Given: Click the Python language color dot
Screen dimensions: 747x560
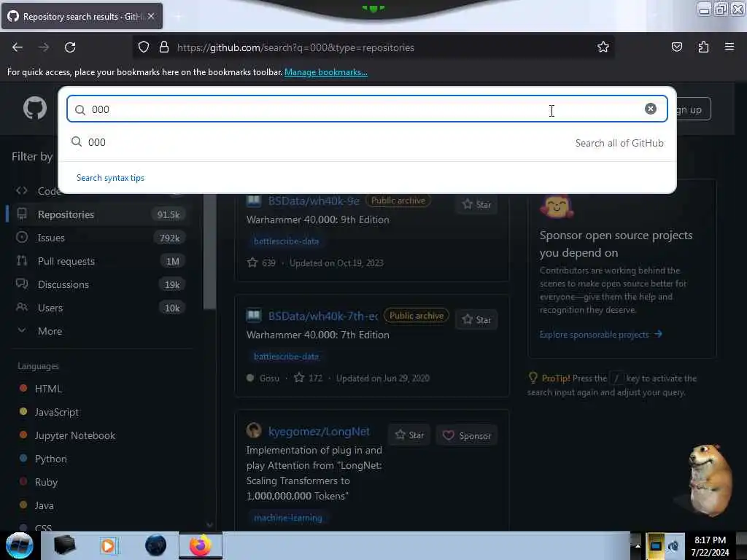Looking at the screenshot, I should point(23,458).
